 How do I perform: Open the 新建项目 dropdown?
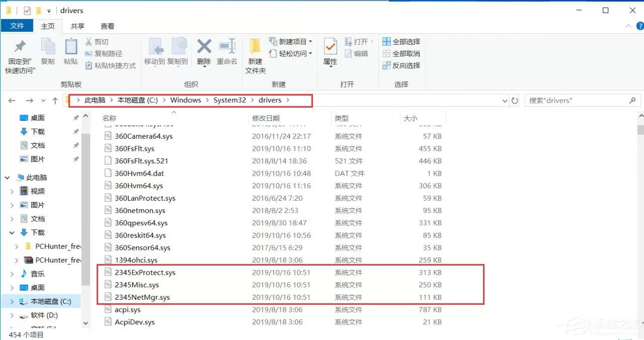pyautogui.click(x=290, y=42)
